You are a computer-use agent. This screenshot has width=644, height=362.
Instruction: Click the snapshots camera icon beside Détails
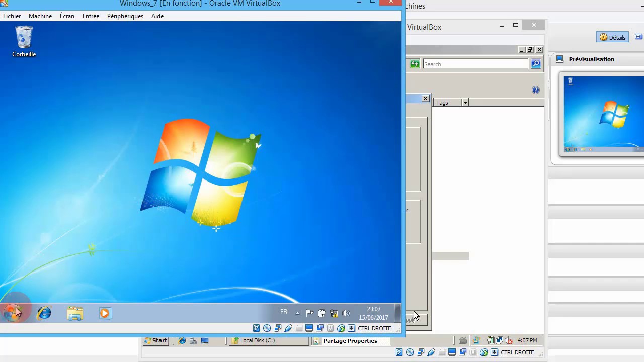click(639, 37)
